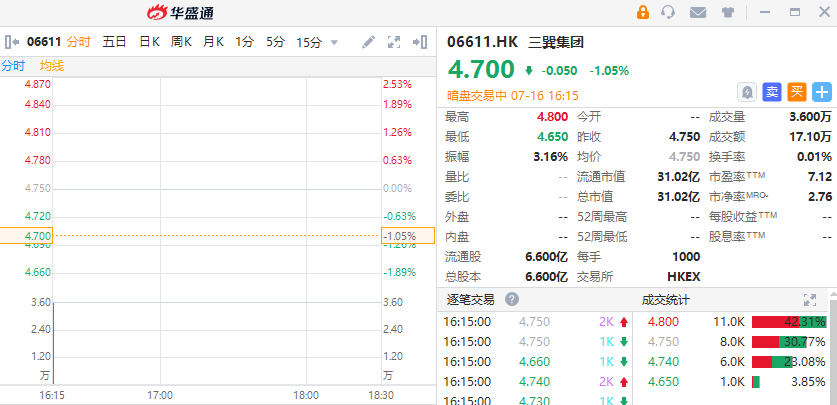The image size is (837, 405).
Task: Click the blue plus add-to-watchlist icon
Action: pyautogui.click(x=822, y=92)
